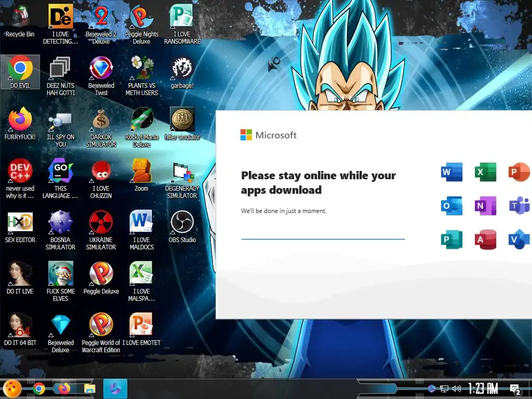Click the Access icon in Office installer
Screen dimensions: 532x399
pyautogui.click(x=486, y=239)
